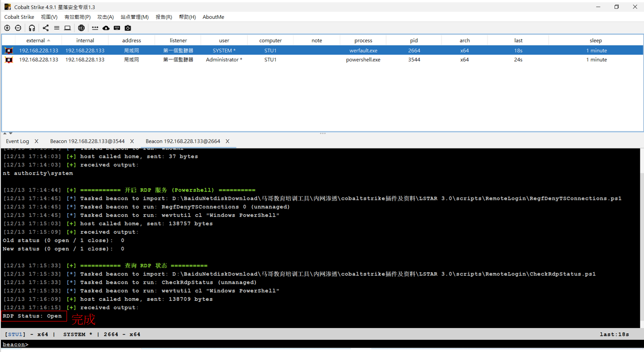Click the powershell.exe process cell
Viewport: 644px width, 352px height.
(x=363, y=60)
